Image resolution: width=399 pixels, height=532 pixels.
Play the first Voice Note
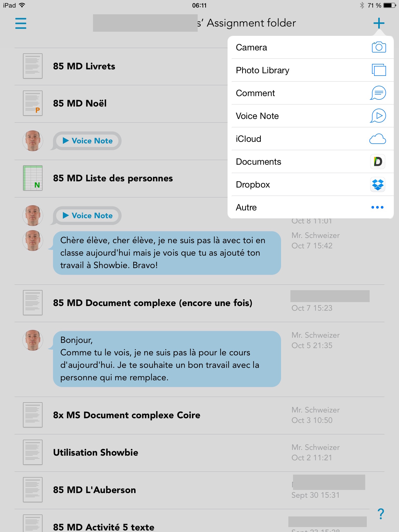pyautogui.click(x=88, y=141)
